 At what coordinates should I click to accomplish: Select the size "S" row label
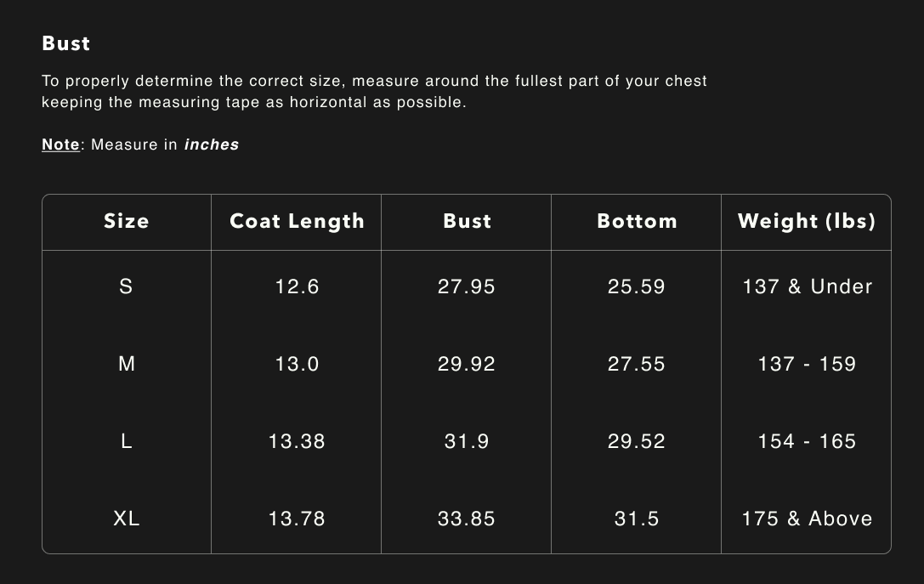click(x=126, y=286)
